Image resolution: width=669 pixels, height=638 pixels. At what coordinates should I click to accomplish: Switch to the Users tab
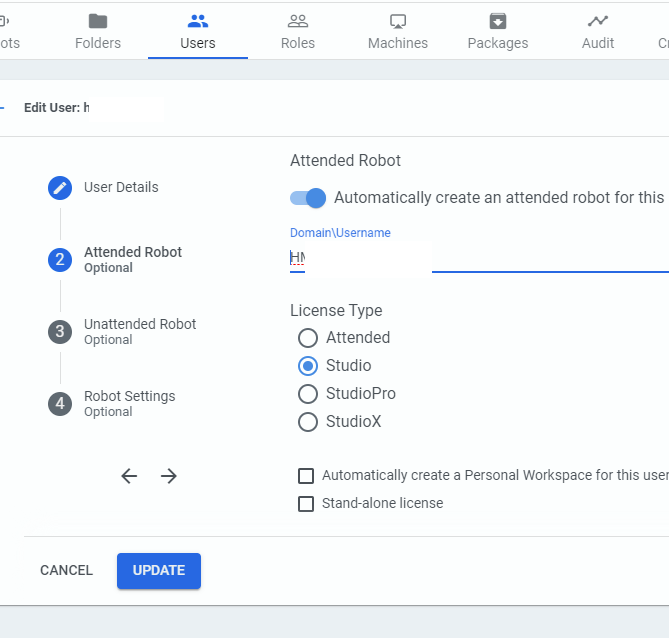coord(198,31)
